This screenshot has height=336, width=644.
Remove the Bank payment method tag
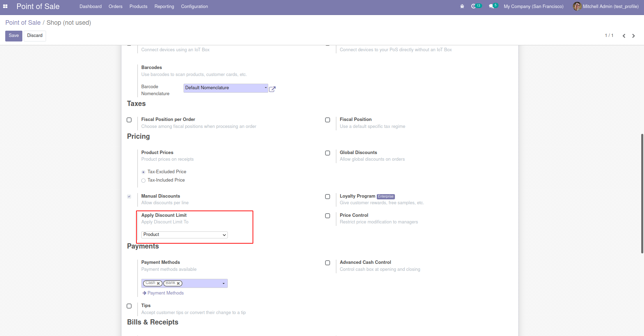tap(178, 283)
